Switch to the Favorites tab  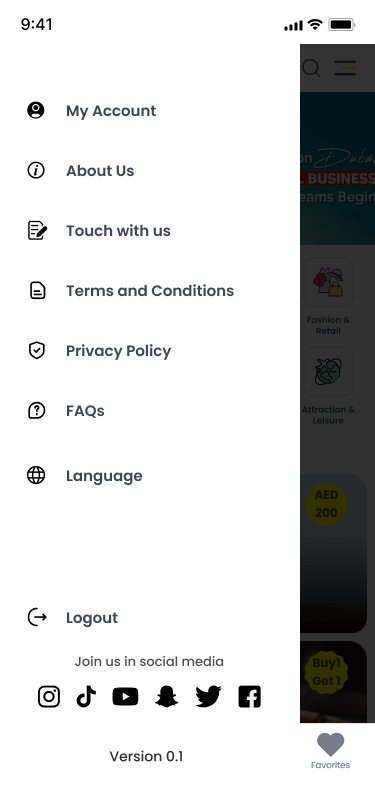(x=330, y=751)
